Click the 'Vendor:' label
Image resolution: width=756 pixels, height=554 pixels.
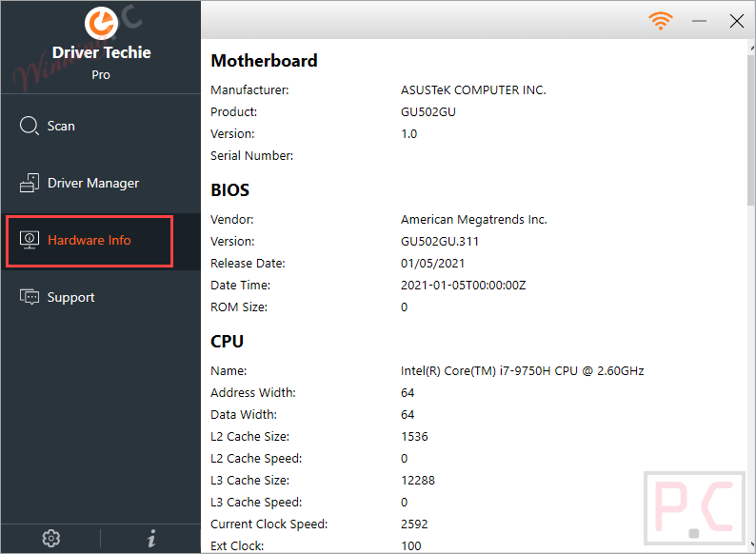pyautogui.click(x=232, y=219)
